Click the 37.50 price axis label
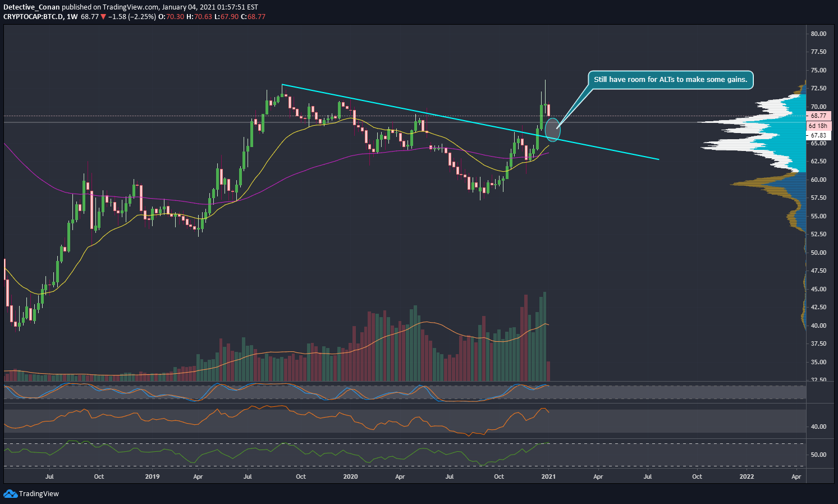Viewport: 838px width, 504px height. tap(818, 343)
